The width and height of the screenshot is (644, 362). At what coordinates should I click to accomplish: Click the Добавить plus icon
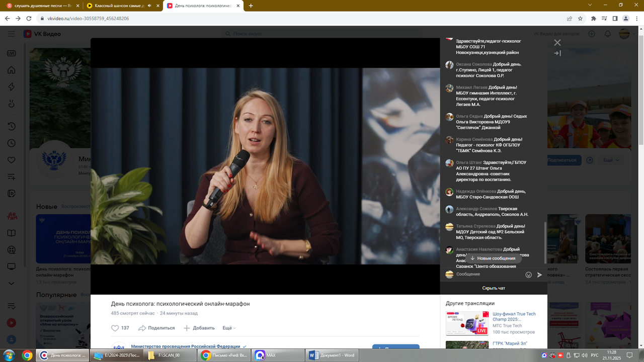tap(187, 328)
